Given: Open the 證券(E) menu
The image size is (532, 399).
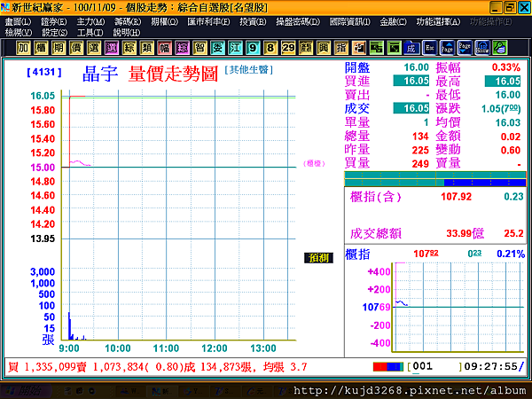Looking at the screenshot, I should 53,22.
